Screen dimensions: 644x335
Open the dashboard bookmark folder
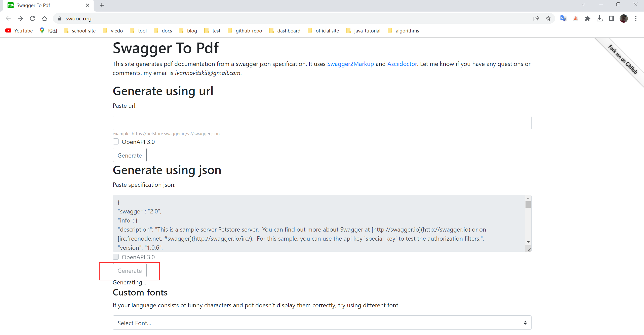(x=285, y=31)
